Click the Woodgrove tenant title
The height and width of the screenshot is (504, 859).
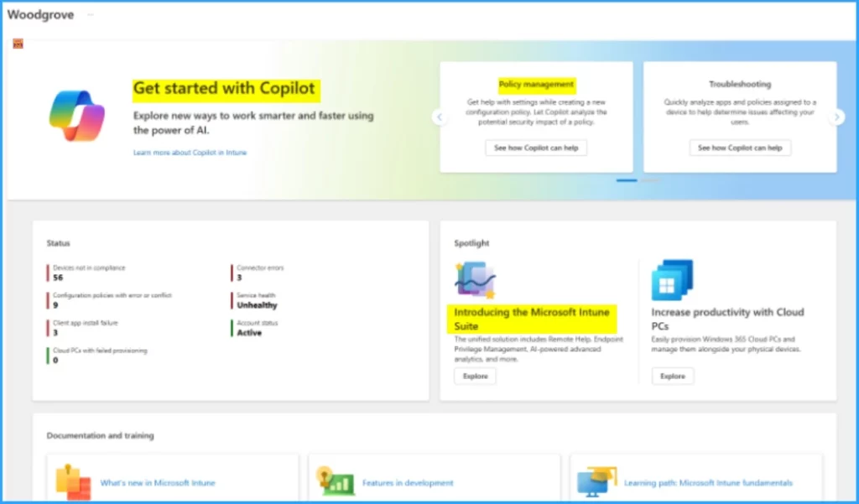click(x=40, y=15)
